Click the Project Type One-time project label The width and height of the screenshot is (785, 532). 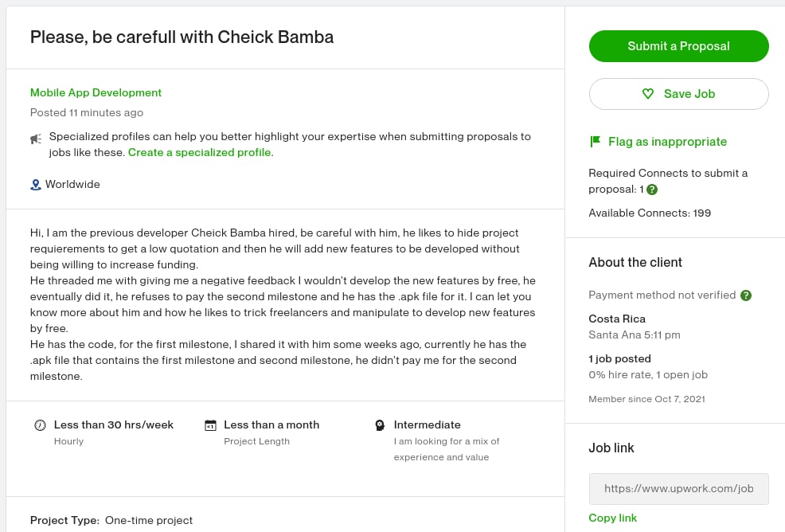pos(111,521)
